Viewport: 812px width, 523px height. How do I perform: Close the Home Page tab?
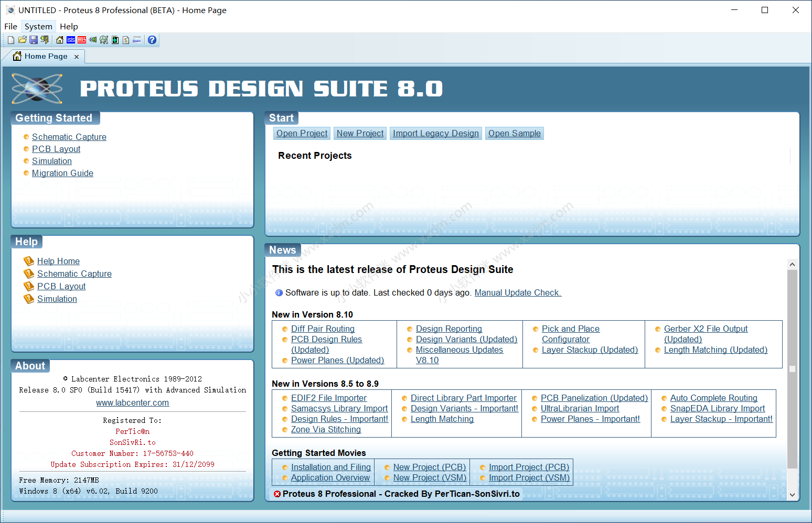click(77, 57)
